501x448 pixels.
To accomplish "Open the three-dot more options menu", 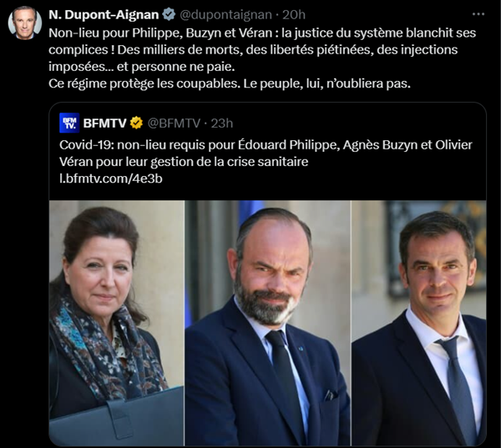I will [478, 14].
